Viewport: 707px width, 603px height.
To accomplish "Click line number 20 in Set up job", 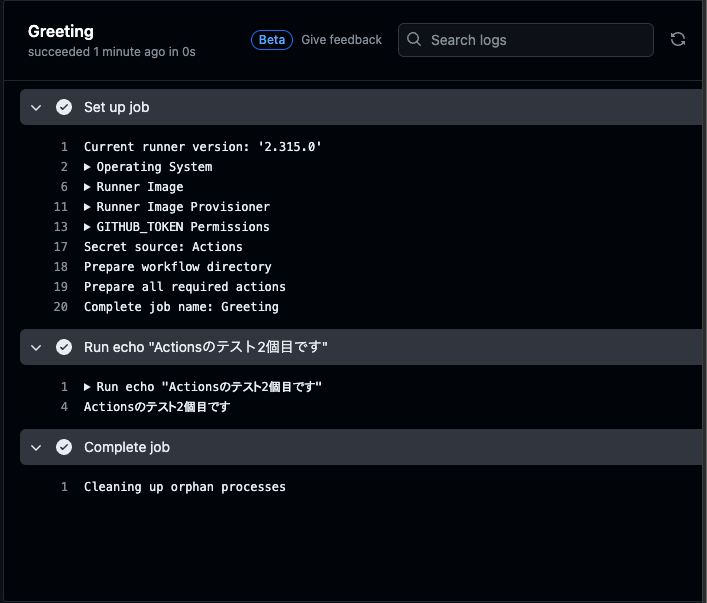I will pyautogui.click(x=60, y=307).
